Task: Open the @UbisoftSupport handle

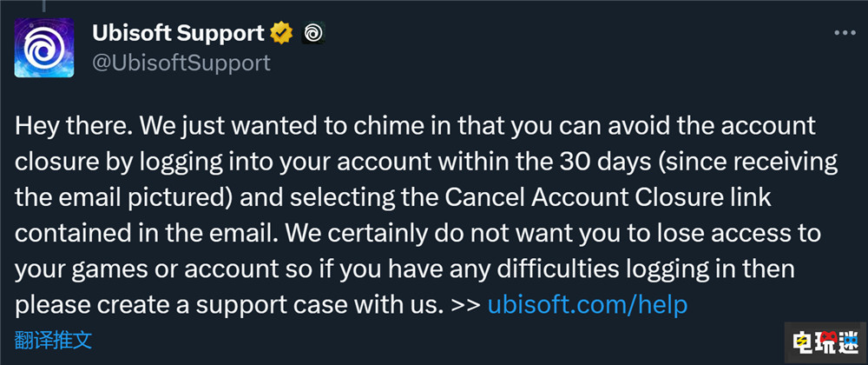Action: [x=181, y=63]
